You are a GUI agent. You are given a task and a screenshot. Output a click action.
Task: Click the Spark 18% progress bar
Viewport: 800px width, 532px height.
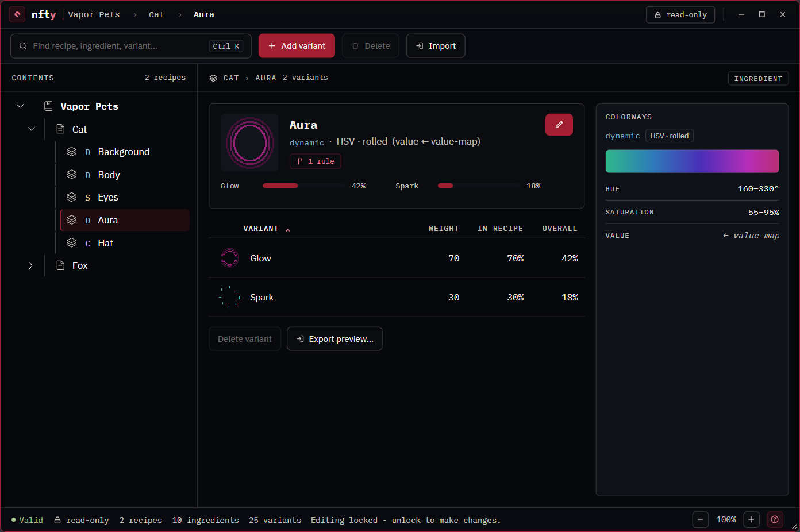pos(479,186)
